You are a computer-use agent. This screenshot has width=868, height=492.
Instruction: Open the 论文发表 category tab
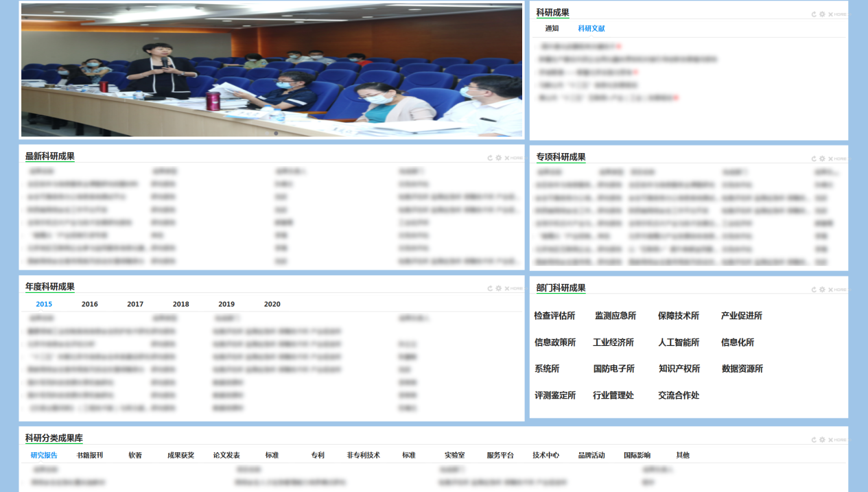tap(226, 455)
